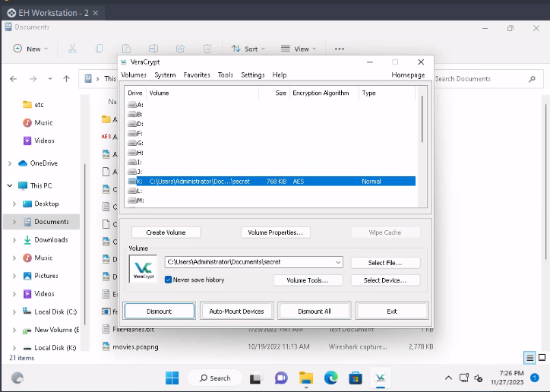This screenshot has height=392, width=550.
Task: Launch Microsoft Edge from taskbar
Action: point(330,378)
